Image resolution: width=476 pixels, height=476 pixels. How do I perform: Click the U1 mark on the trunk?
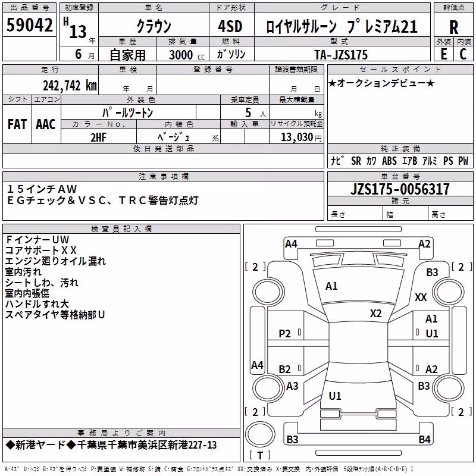335,396
